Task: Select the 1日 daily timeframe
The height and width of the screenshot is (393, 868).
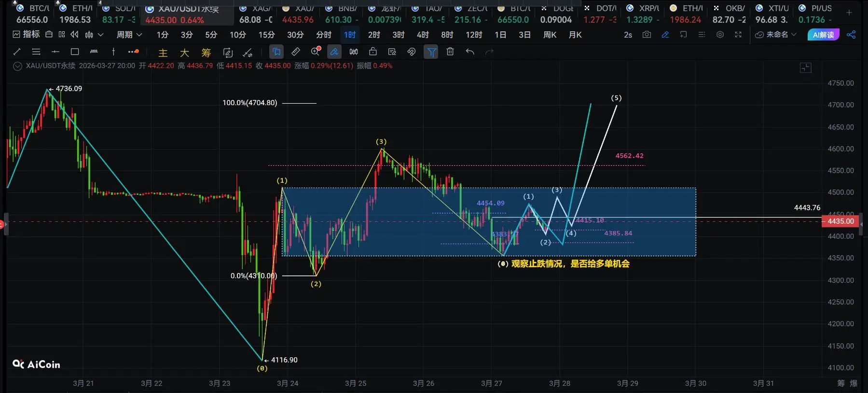Action: [x=500, y=35]
